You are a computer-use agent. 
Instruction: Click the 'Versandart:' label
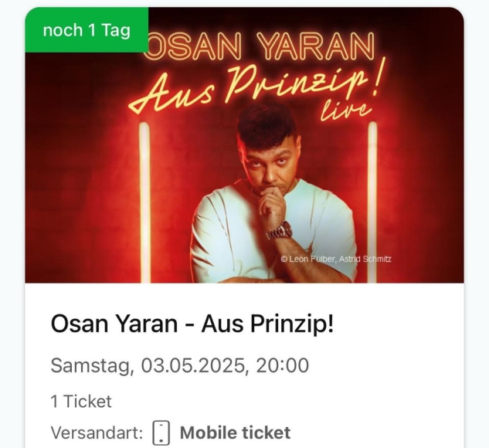click(97, 433)
